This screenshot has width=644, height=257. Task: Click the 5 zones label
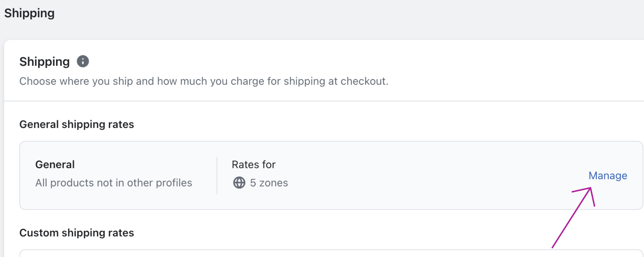(x=268, y=183)
